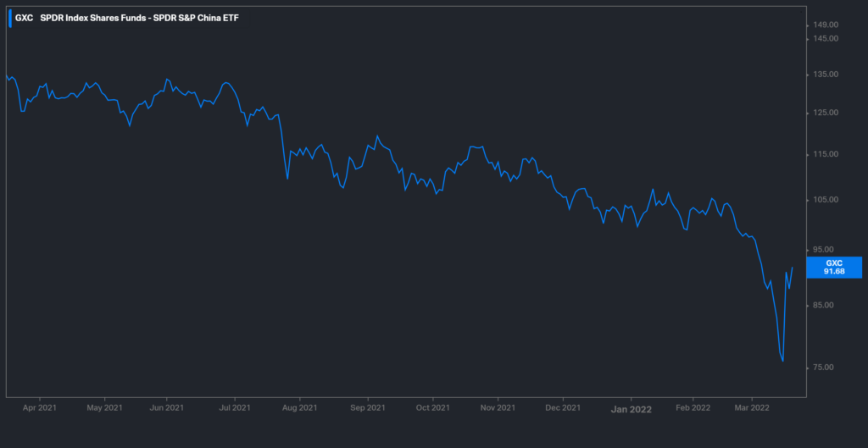Click the Nov 2021 date label

tap(498, 407)
